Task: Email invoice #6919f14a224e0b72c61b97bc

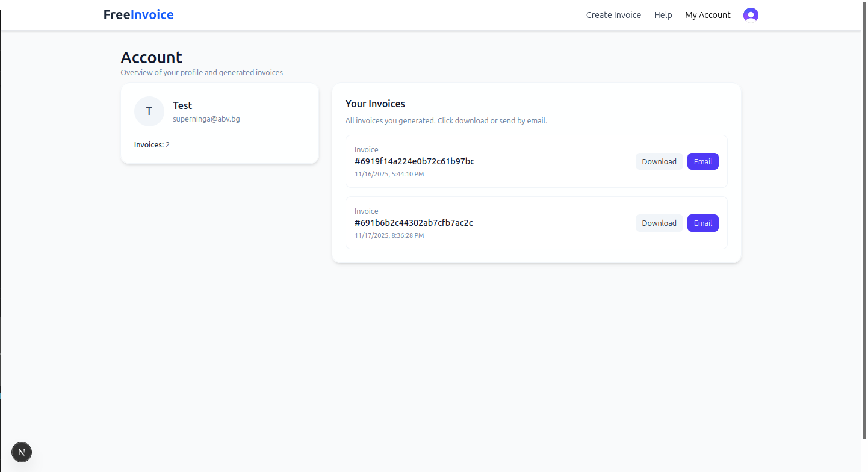Action: coord(702,161)
